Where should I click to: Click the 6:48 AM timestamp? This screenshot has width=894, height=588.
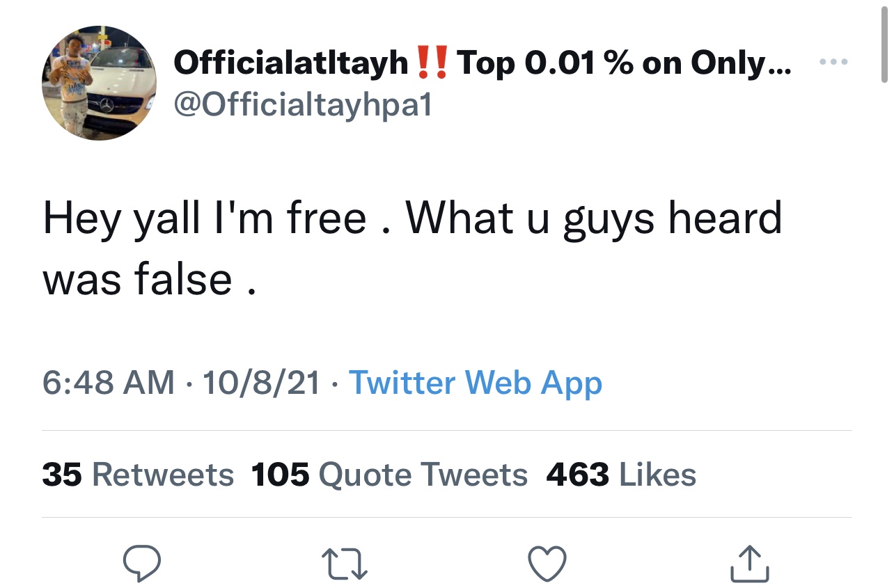pyautogui.click(x=109, y=383)
